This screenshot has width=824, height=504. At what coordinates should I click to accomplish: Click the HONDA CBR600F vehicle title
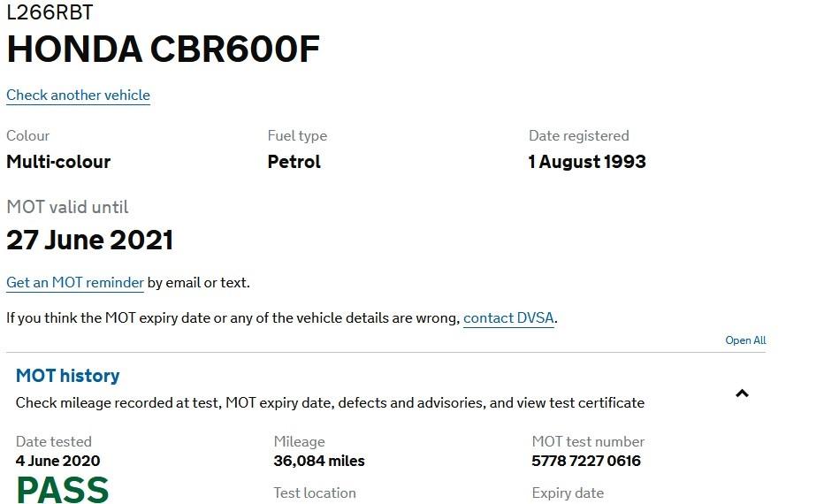click(163, 50)
